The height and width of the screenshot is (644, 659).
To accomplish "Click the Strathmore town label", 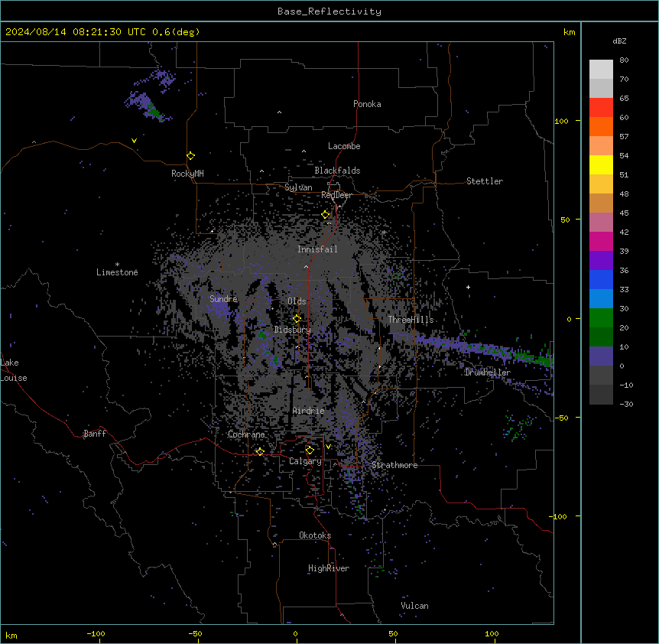I will (x=394, y=465).
